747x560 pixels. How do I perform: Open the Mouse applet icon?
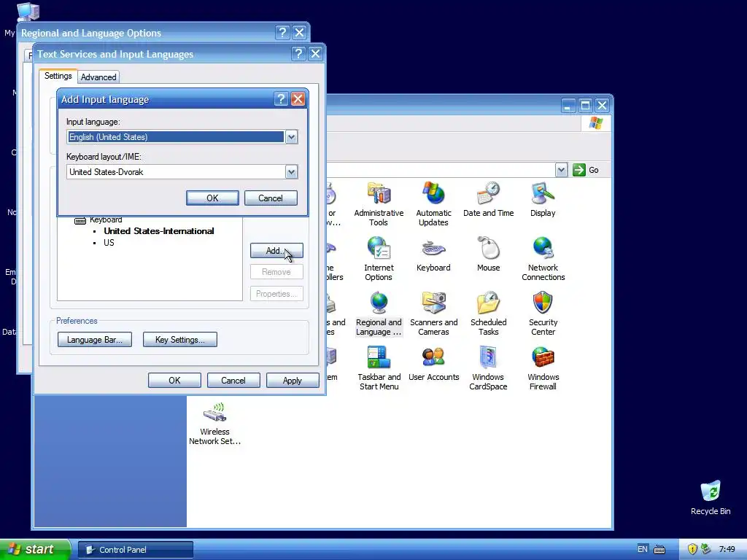(x=488, y=254)
